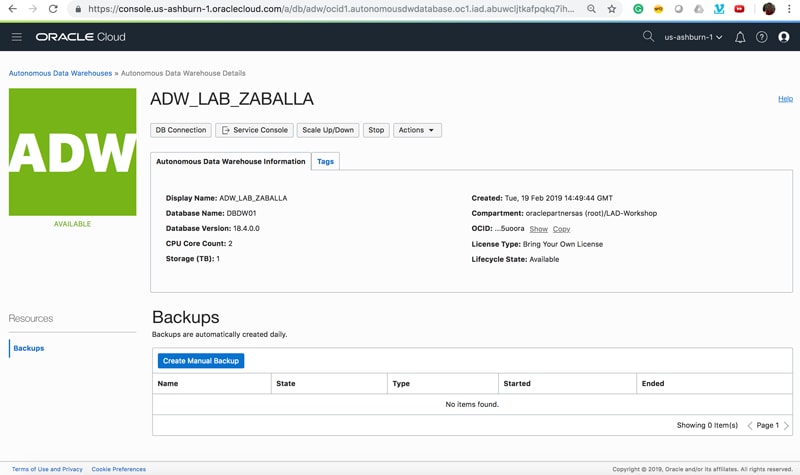The width and height of the screenshot is (800, 475).
Task: Open the Chrome profile picture
Action: [769, 9]
